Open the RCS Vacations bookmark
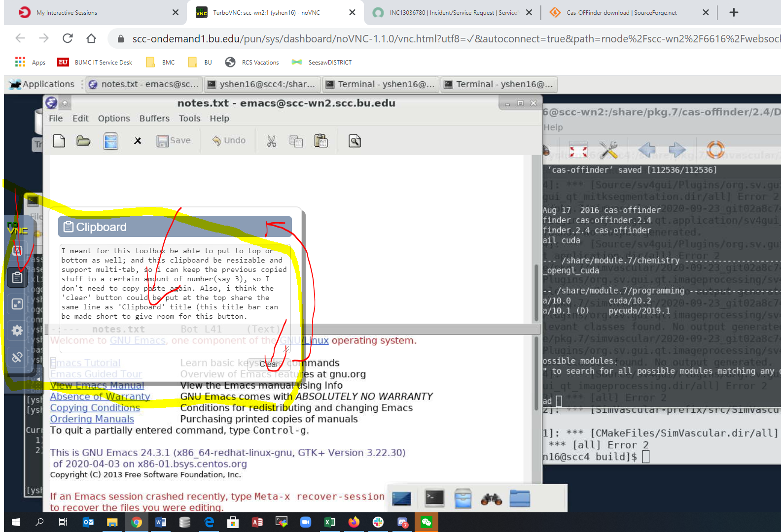Image resolution: width=781 pixels, height=532 pixels. click(x=252, y=62)
